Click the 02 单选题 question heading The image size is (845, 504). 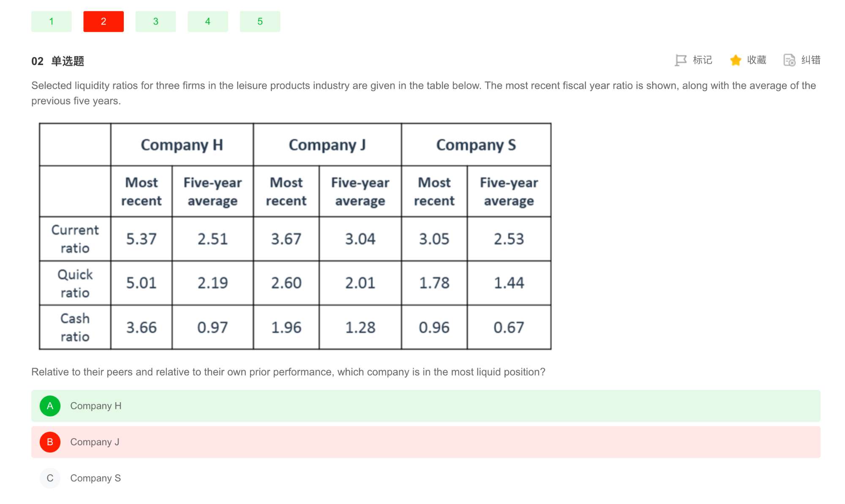58,61
